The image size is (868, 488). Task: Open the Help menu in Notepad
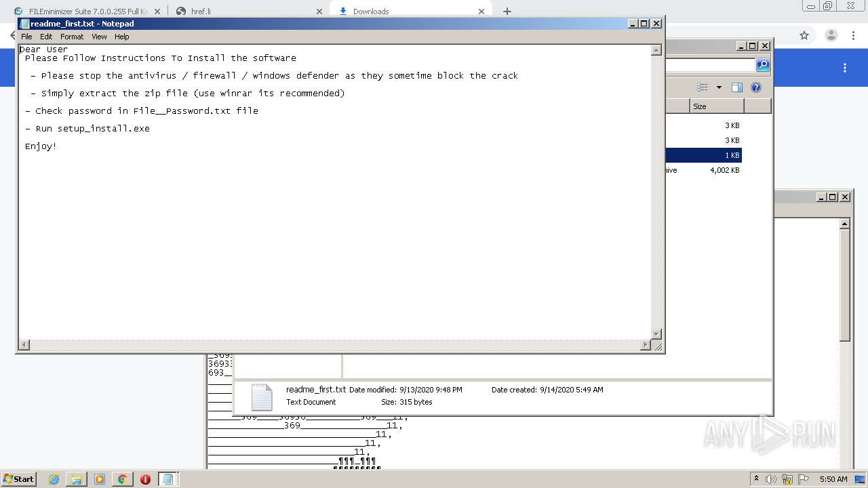(121, 37)
